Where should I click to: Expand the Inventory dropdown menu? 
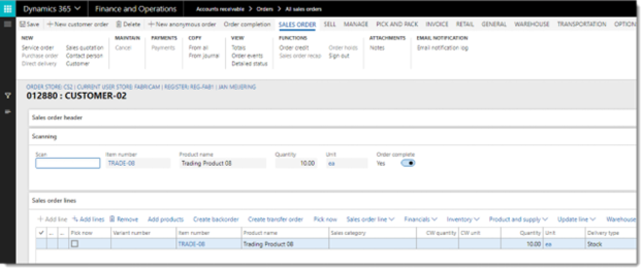point(463,220)
